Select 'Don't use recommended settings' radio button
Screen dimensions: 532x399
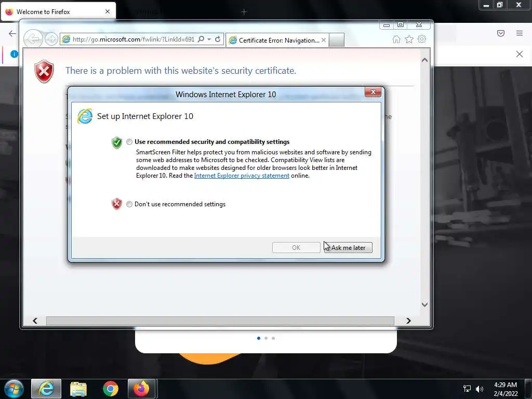(129, 204)
